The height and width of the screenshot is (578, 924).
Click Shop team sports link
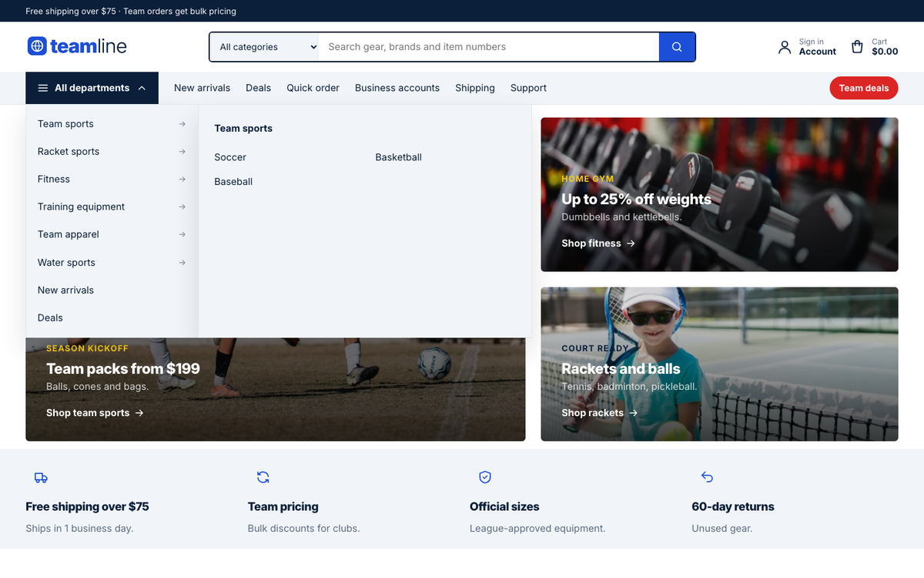[95, 413]
